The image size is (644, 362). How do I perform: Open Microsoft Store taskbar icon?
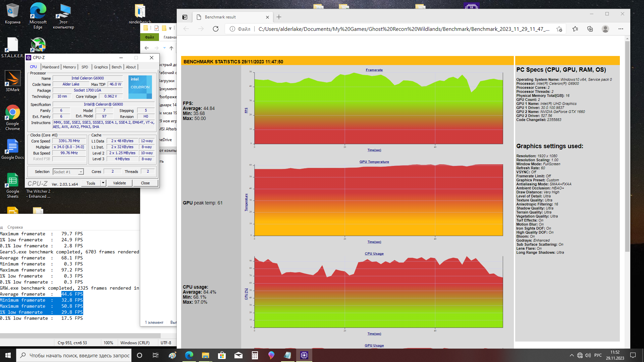click(222, 355)
